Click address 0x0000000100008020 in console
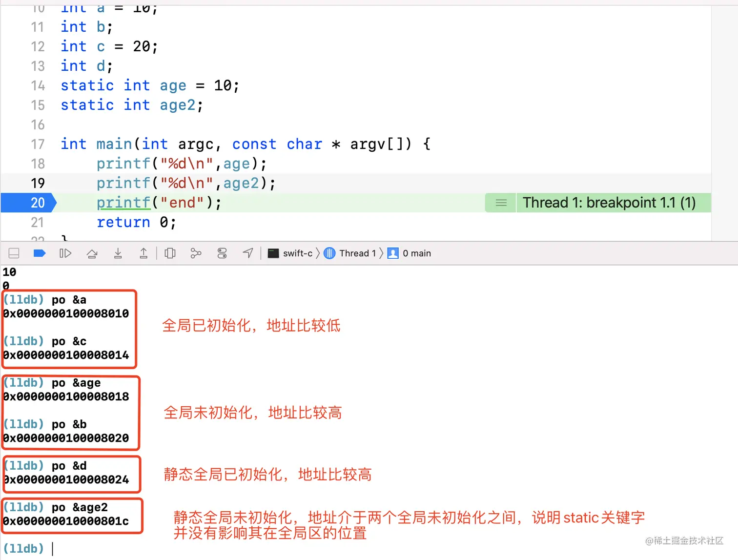738x560 pixels. coord(66,438)
